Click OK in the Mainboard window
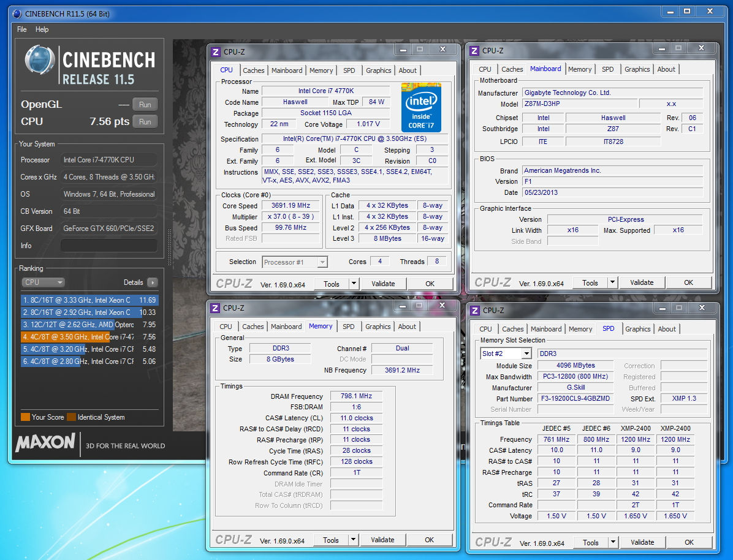Image resolution: width=733 pixels, height=560 pixels. click(689, 282)
